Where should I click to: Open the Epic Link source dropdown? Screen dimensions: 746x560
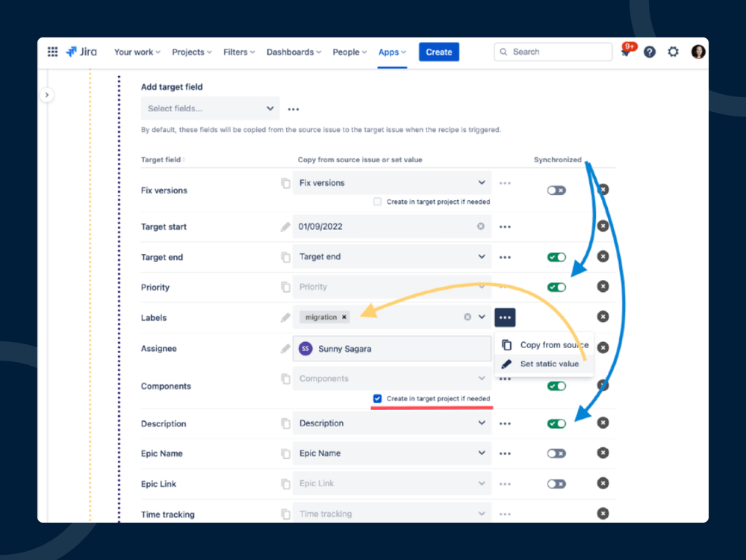(391, 483)
